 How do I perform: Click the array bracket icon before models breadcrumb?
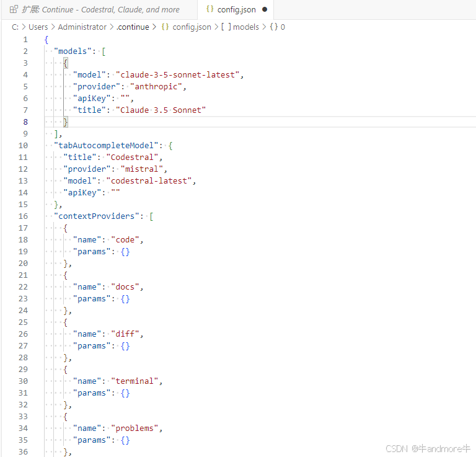point(226,27)
